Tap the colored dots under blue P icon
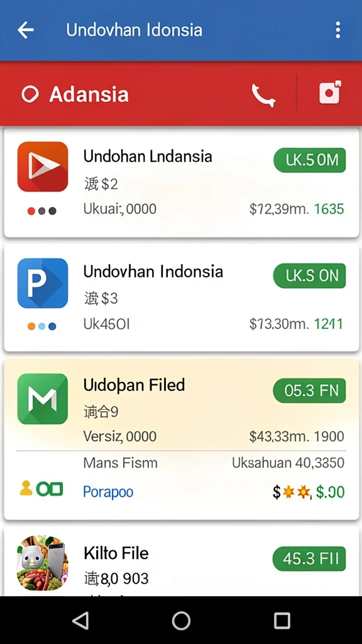 [x=42, y=326]
